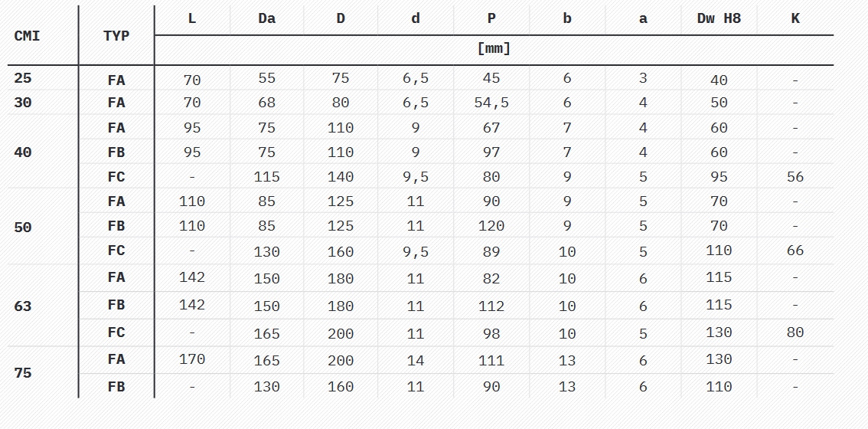
Task: Click the P value 111 cell
Action: 491,360
